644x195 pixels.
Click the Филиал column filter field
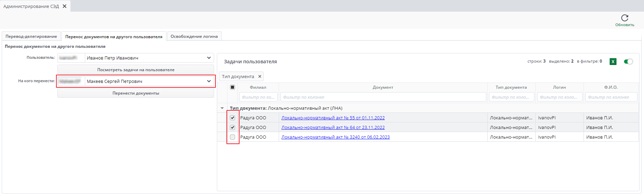(x=258, y=97)
